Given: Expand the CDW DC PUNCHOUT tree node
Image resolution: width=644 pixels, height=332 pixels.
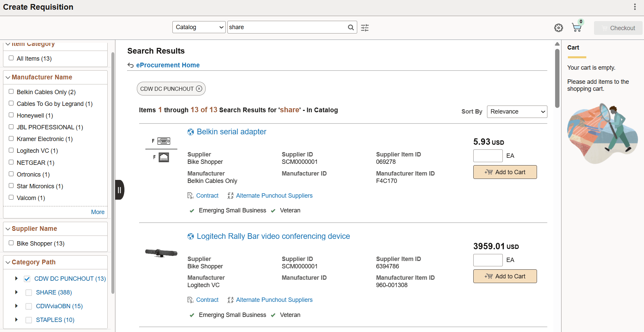Looking at the screenshot, I should (x=16, y=278).
